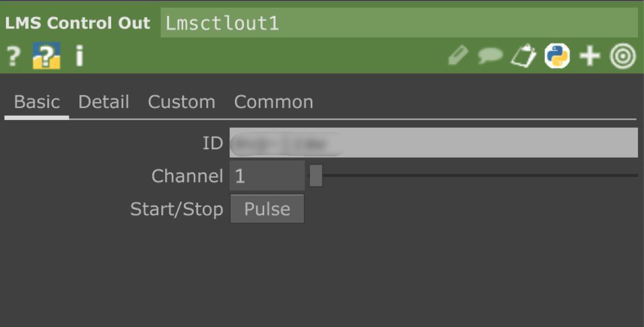Open the comment speech bubble icon
The height and width of the screenshot is (327, 644).
[490, 56]
